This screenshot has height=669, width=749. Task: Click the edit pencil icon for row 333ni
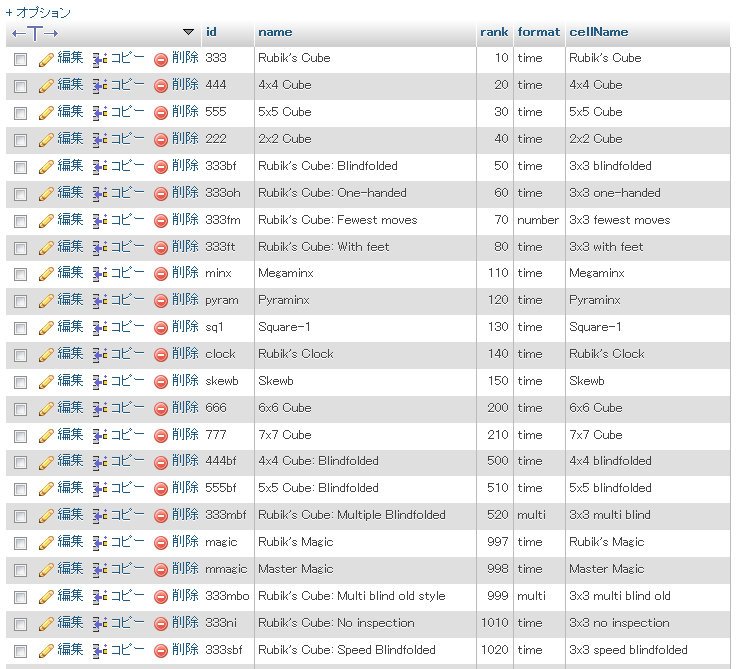(x=46, y=625)
